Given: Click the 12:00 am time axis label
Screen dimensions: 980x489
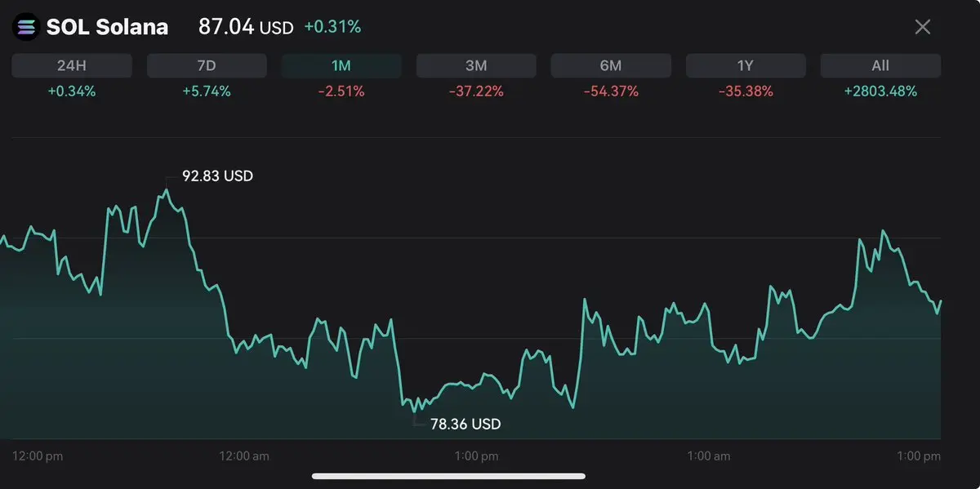Looking at the screenshot, I should pos(245,456).
